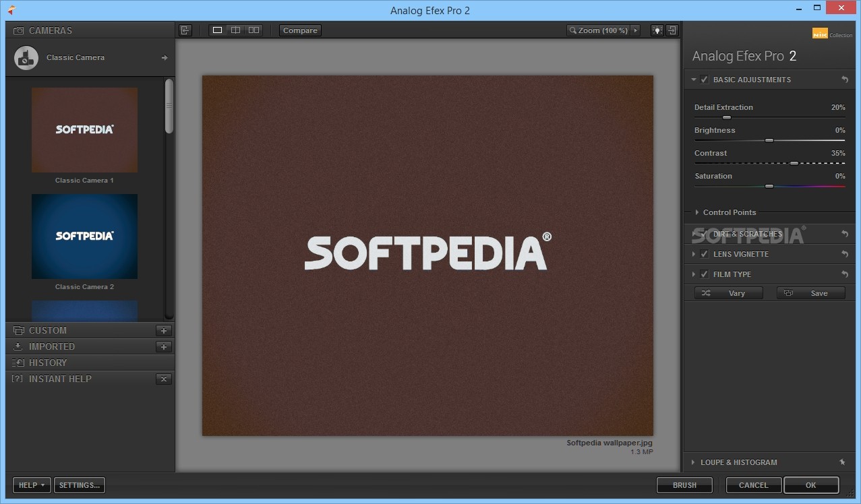Click the Save preset button
Screen dimensions: 861x504
click(x=811, y=293)
